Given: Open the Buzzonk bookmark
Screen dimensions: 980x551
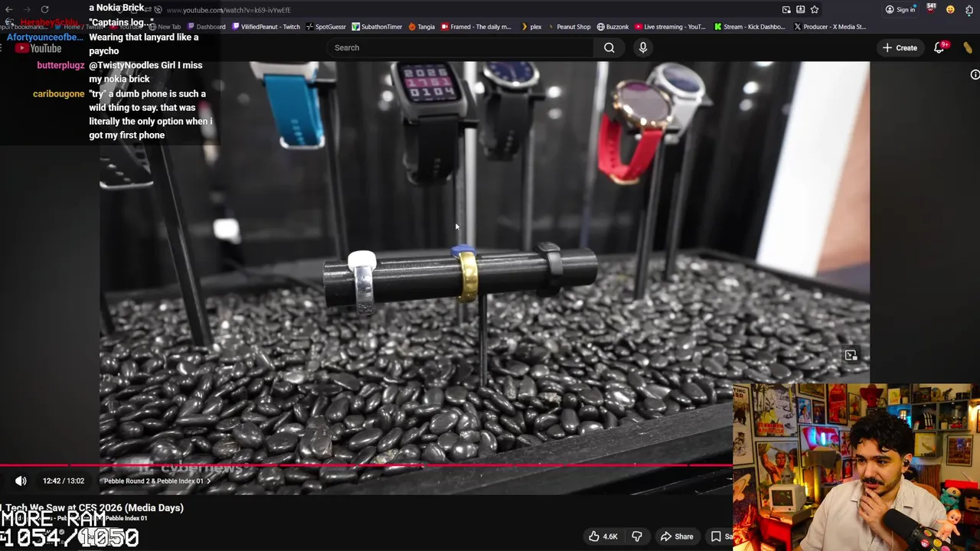Looking at the screenshot, I should point(612,27).
